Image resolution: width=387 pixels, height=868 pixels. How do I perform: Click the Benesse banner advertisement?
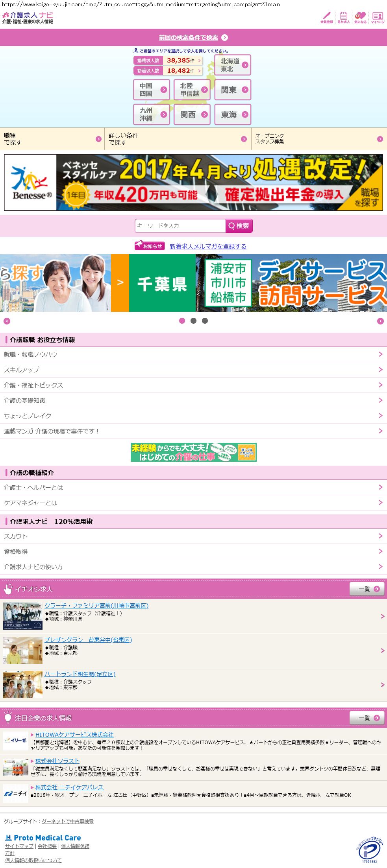[193, 182]
